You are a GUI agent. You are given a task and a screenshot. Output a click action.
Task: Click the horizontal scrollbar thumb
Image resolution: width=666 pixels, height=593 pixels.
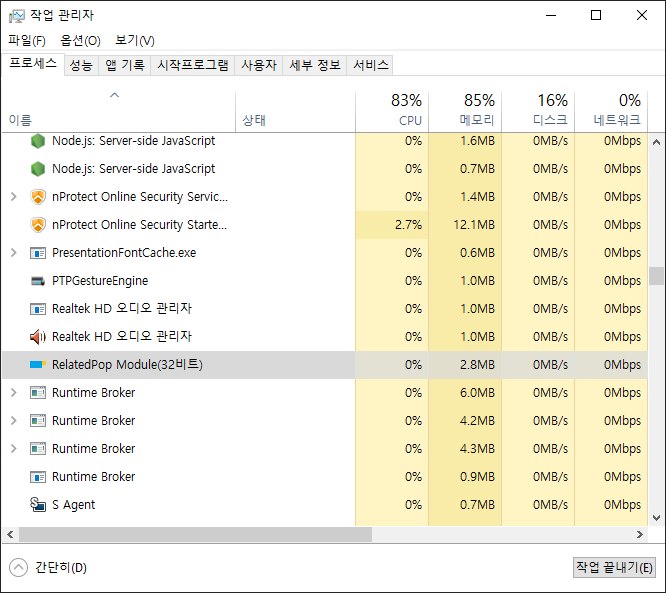point(195,534)
